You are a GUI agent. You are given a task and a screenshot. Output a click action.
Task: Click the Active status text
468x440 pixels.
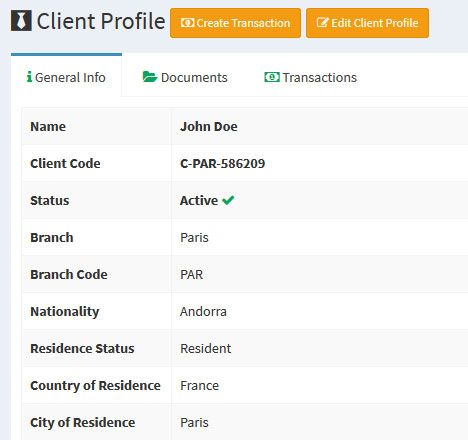199,200
